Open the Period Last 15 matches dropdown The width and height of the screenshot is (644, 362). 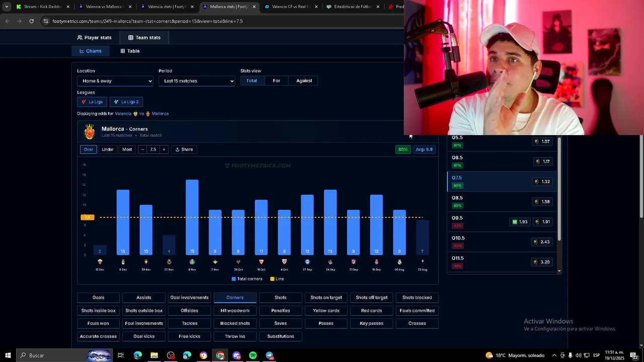(197, 81)
